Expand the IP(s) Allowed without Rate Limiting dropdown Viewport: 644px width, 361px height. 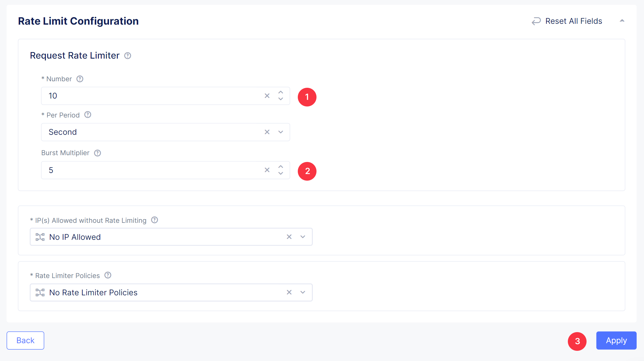click(303, 237)
